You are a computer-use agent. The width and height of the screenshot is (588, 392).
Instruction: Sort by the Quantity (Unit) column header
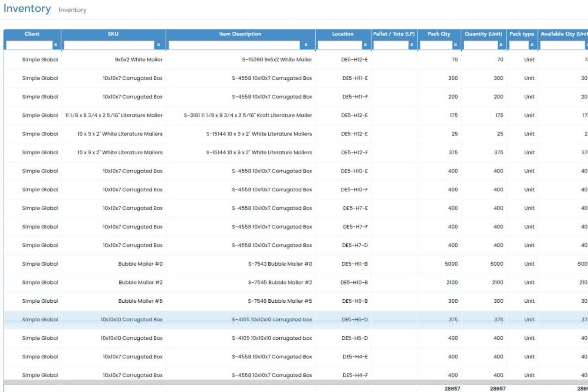point(483,34)
